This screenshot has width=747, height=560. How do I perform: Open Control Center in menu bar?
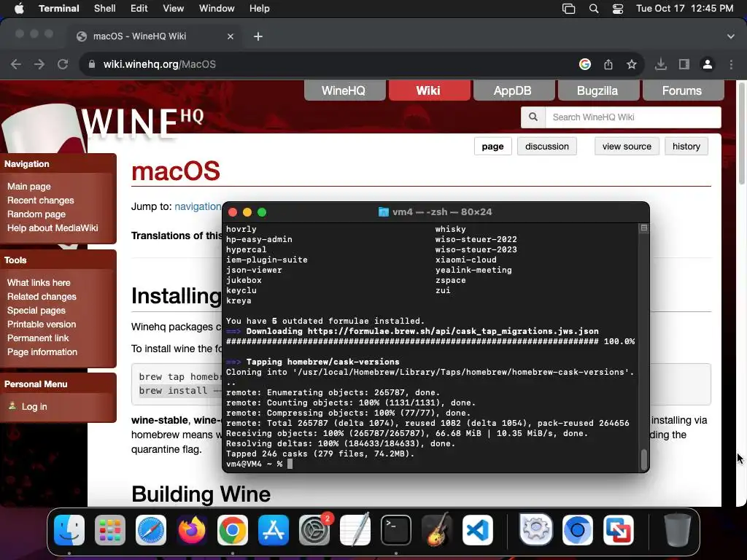point(618,9)
